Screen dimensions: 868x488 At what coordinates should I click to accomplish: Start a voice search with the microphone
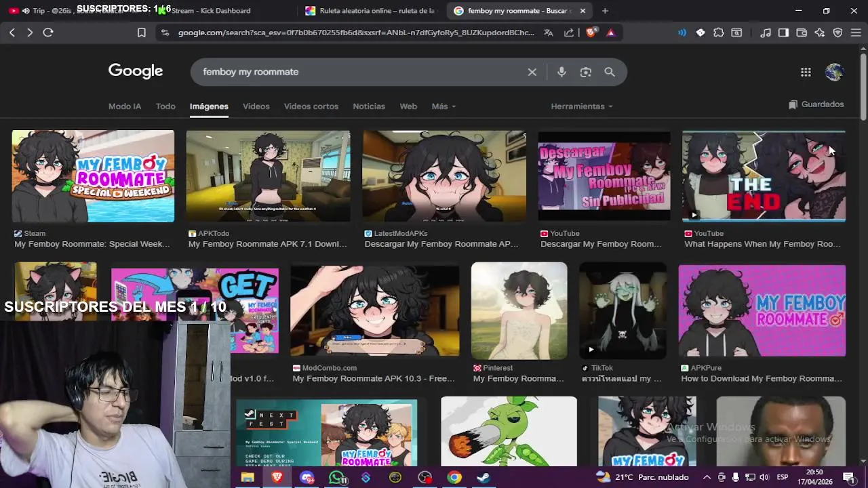point(561,72)
